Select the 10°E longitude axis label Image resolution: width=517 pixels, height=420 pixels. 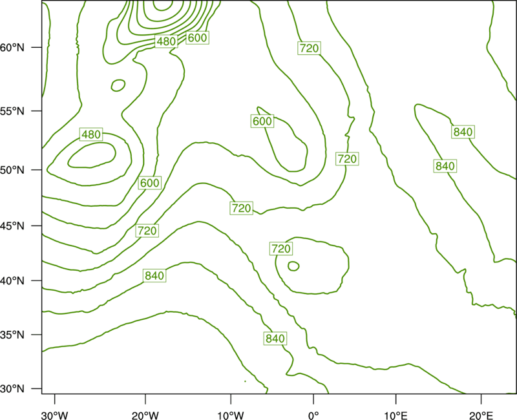pyautogui.click(x=396, y=415)
